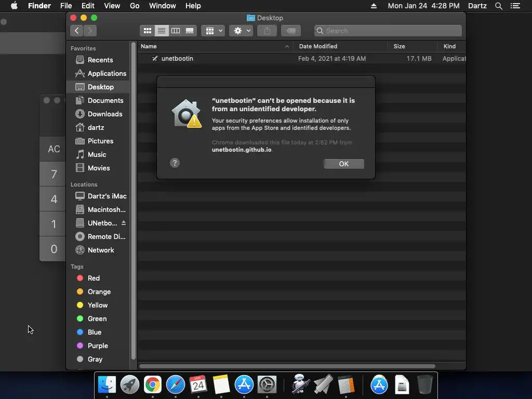Open Downloads in Finder sidebar
This screenshot has height=399, width=532.
(98, 114)
